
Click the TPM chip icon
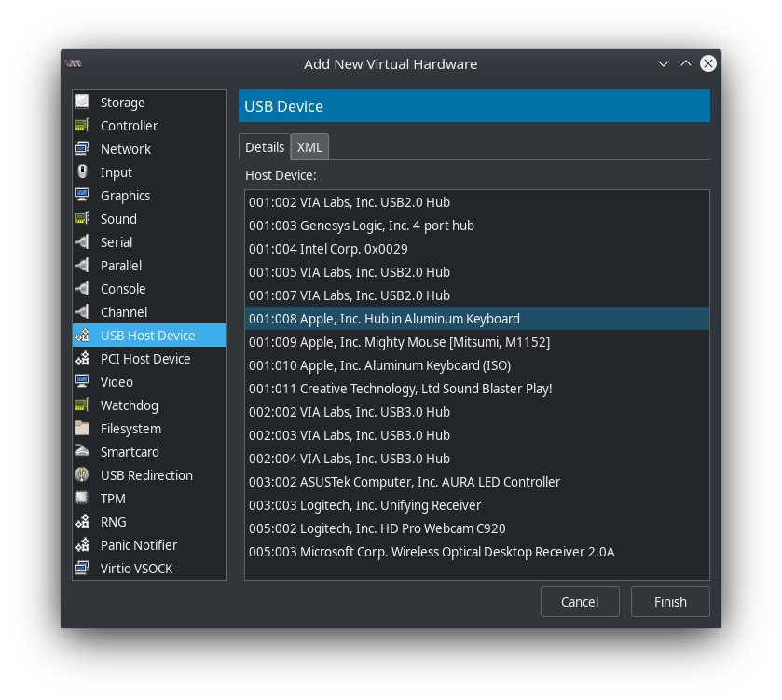[82, 498]
